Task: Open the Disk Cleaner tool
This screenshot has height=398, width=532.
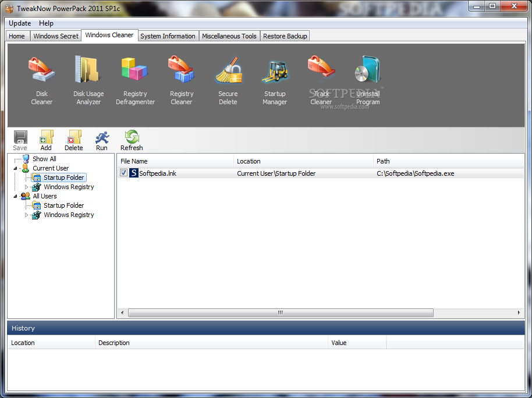Action: (x=42, y=81)
